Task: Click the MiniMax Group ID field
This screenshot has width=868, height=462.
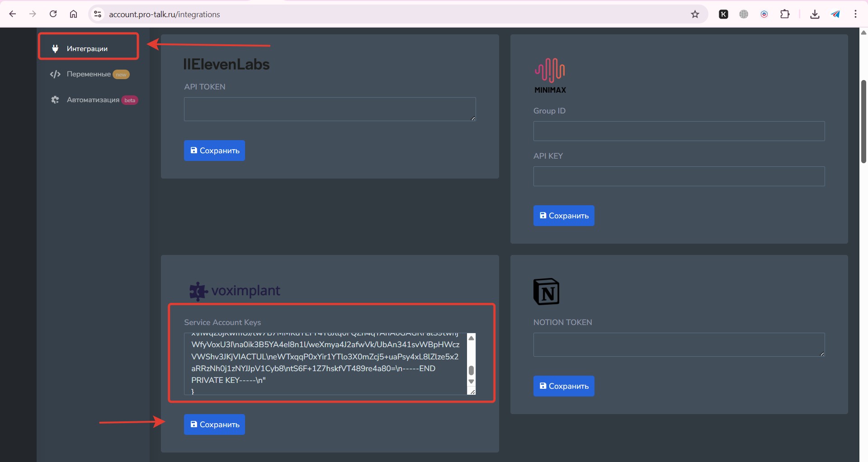Action: [x=679, y=131]
